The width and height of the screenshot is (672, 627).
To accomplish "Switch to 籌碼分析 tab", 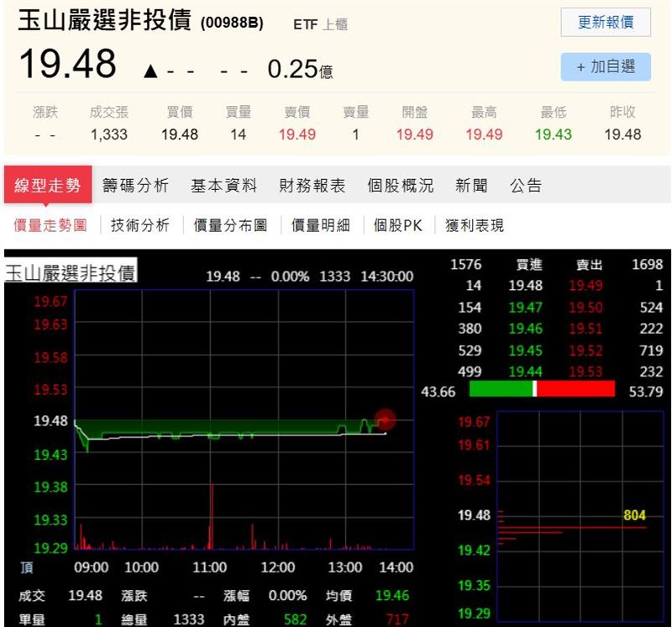I will click(135, 185).
